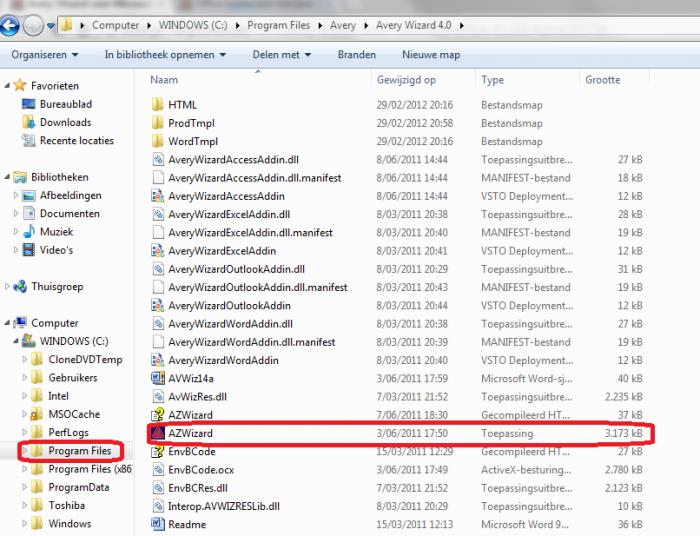Open the Delen met menu
700x536 pixels.
[282, 55]
